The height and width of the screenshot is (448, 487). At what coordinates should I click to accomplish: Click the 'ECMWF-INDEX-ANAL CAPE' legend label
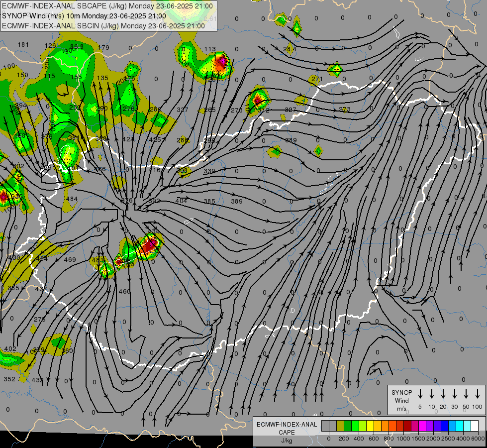click(287, 429)
